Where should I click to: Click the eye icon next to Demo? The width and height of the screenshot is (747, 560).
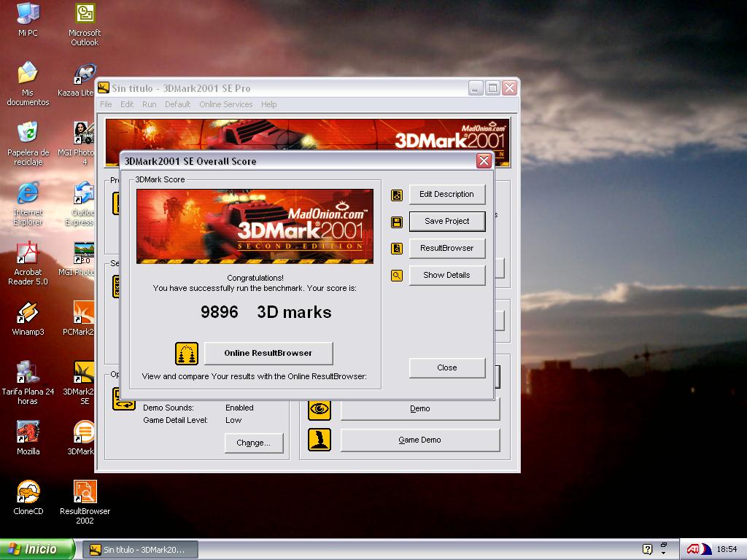(x=320, y=408)
